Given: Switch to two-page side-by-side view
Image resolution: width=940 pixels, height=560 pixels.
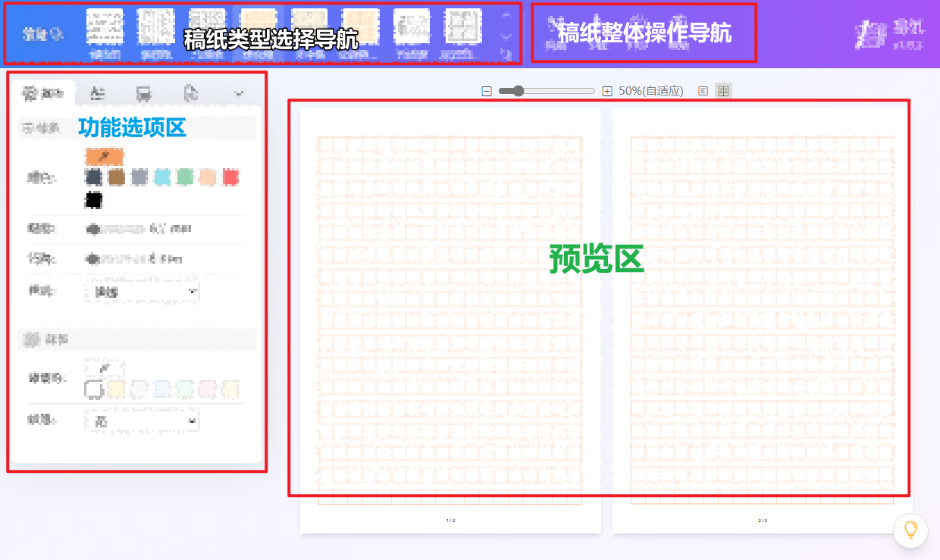Looking at the screenshot, I should pos(723,91).
